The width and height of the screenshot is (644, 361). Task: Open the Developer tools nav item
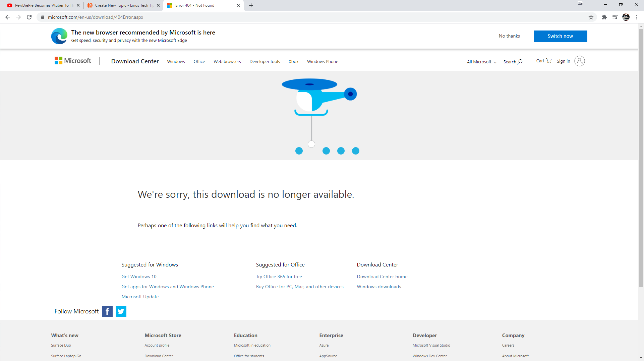[x=265, y=61]
